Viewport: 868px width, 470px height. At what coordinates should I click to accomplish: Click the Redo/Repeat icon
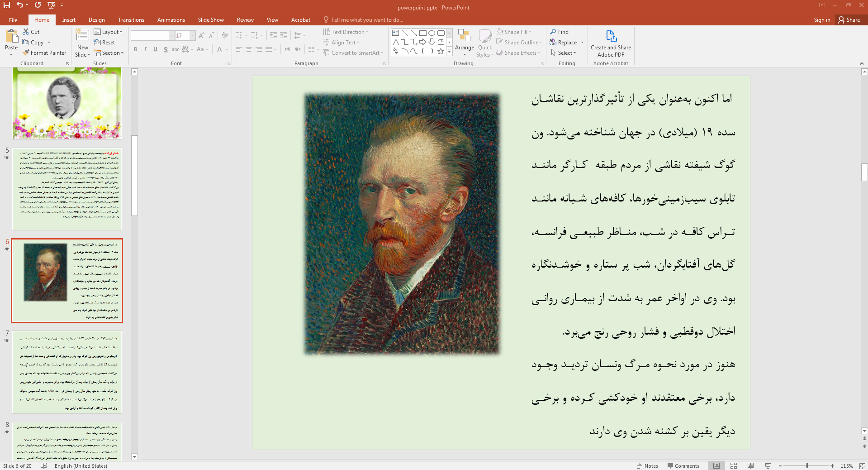(38, 5)
